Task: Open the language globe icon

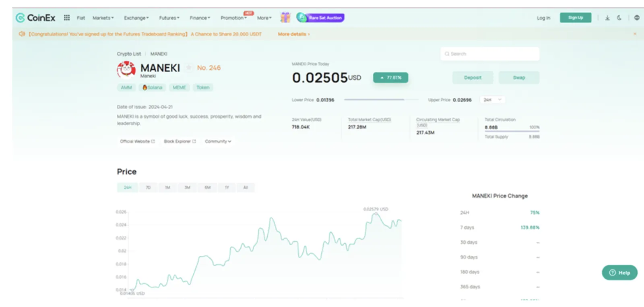Action: (637, 18)
